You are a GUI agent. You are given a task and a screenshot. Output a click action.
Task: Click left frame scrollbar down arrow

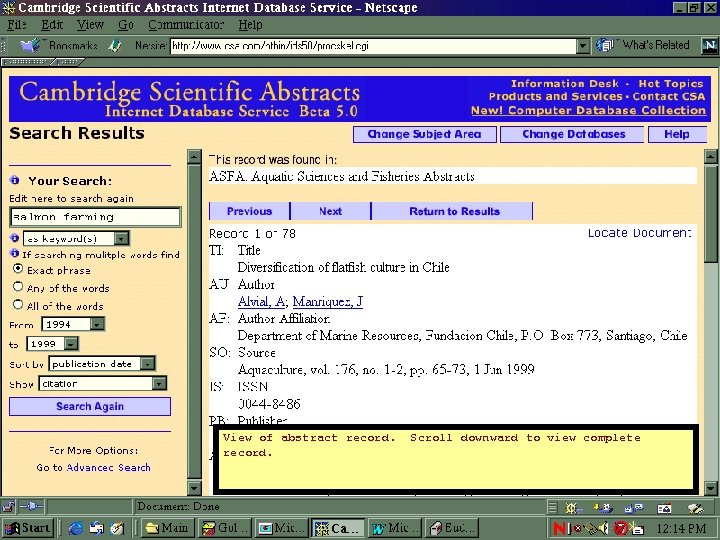tap(195, 488)
